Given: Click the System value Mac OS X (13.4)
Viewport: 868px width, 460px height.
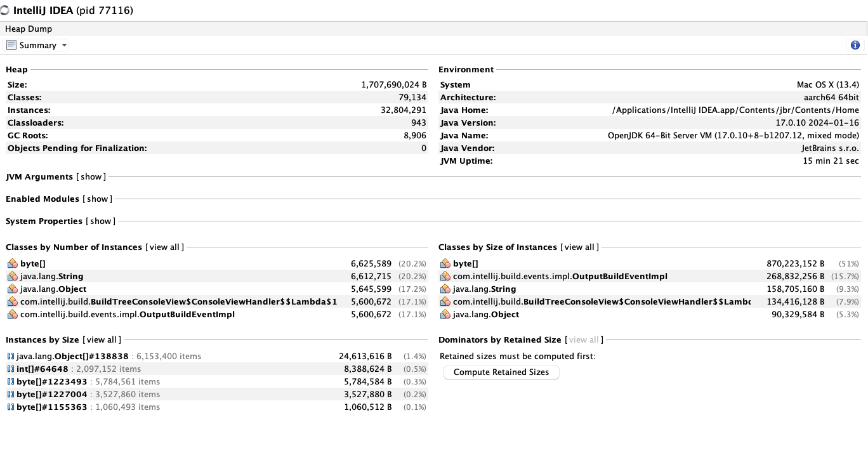Looking at the screenshot, I should coord(828,85).
